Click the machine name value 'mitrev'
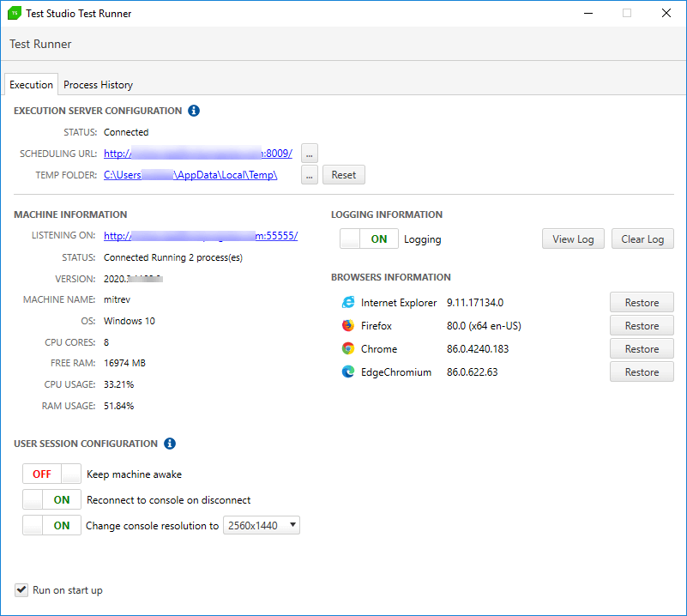The image size is (687, 616). pyautogui.click(x=117, y=299)
